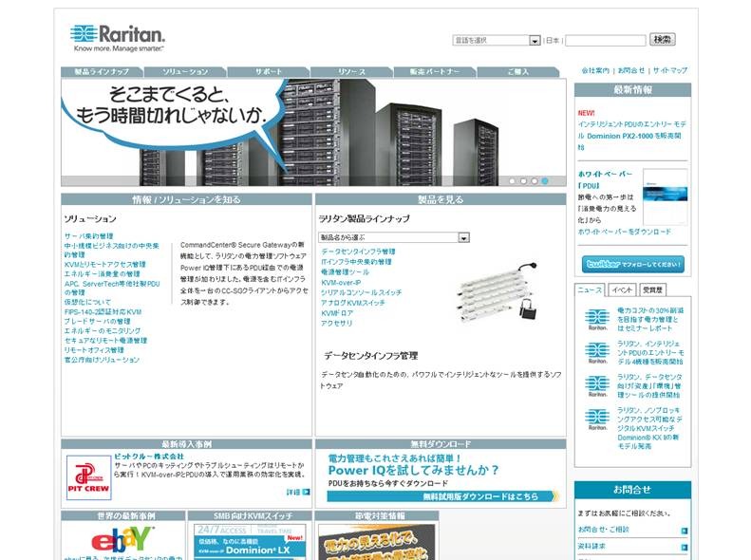Open the シリアルコンソールスイッチ link
Viewport: 751px width, 560px height.
tap(362, 292)
